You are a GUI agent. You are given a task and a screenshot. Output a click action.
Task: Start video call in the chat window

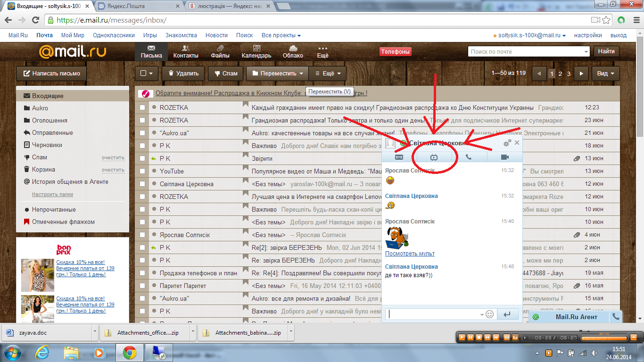505,157
